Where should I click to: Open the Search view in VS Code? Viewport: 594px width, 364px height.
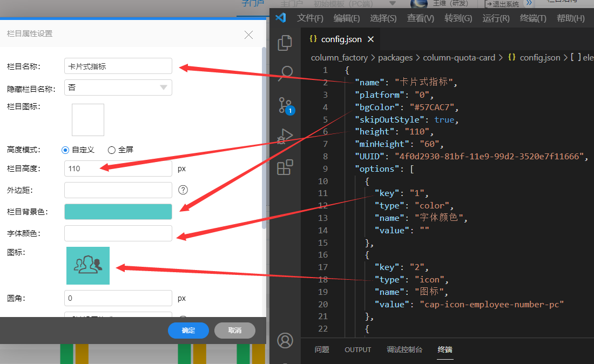click(285, 73)
